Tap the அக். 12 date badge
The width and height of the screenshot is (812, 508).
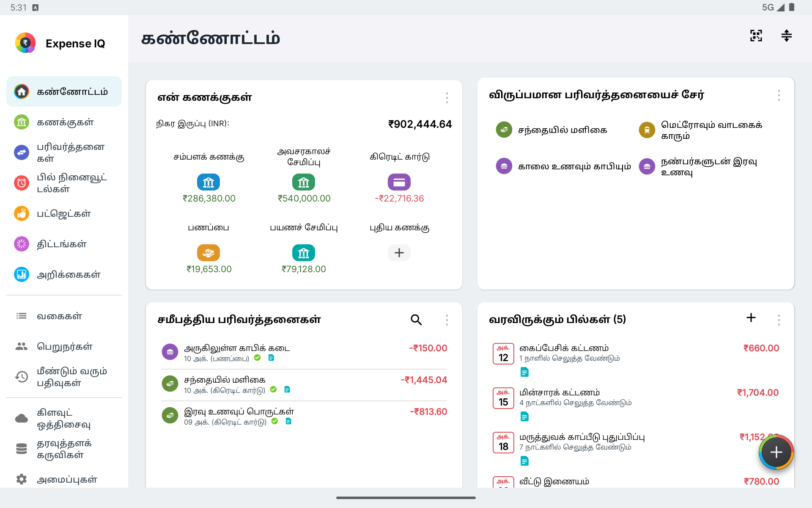(x=503, y=353)
